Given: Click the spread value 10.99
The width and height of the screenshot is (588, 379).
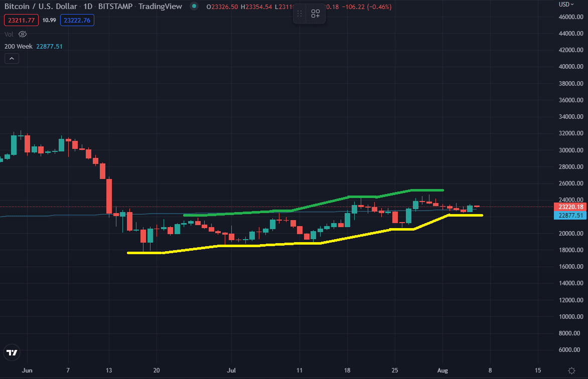Looking at the screenshot, I should point(49,20).
